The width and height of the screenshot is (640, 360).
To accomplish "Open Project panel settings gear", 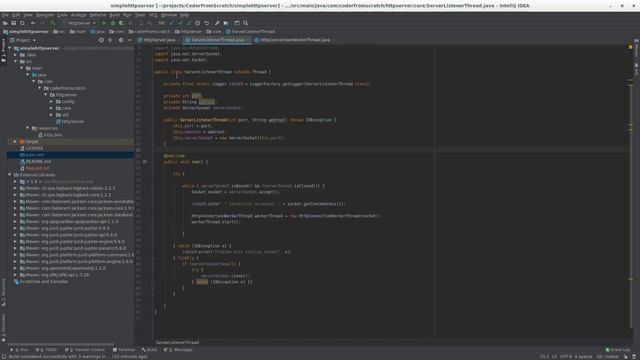I will [121, 40].
